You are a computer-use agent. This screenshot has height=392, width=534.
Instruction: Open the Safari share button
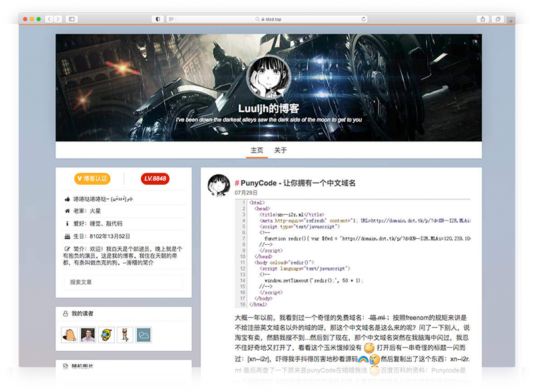click(x=483, y=19)
